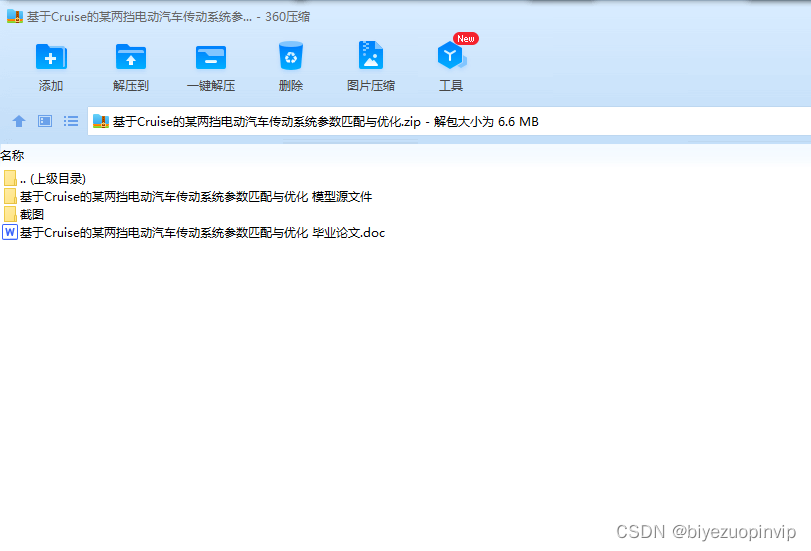Switch to the list view mode
Viewport: 811px width, 551px height.
(x=71, y=121)
